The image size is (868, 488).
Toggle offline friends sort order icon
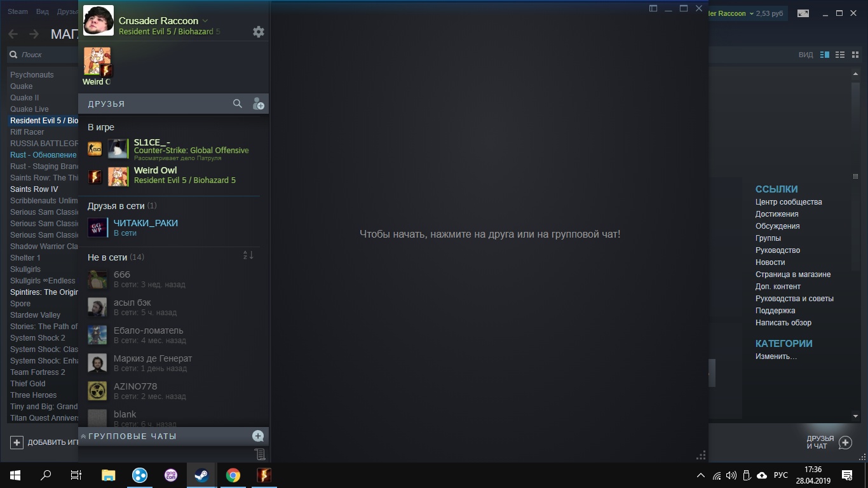point(248,255)
